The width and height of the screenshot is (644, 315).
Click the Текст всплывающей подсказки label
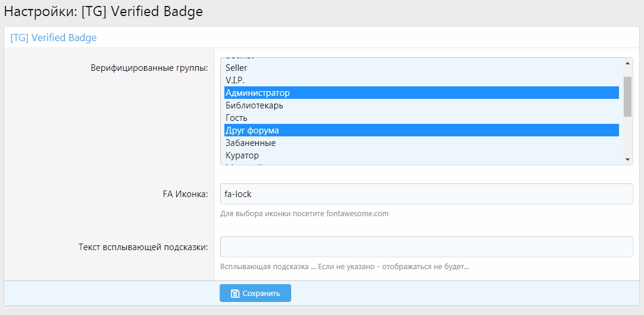[143, 247]
